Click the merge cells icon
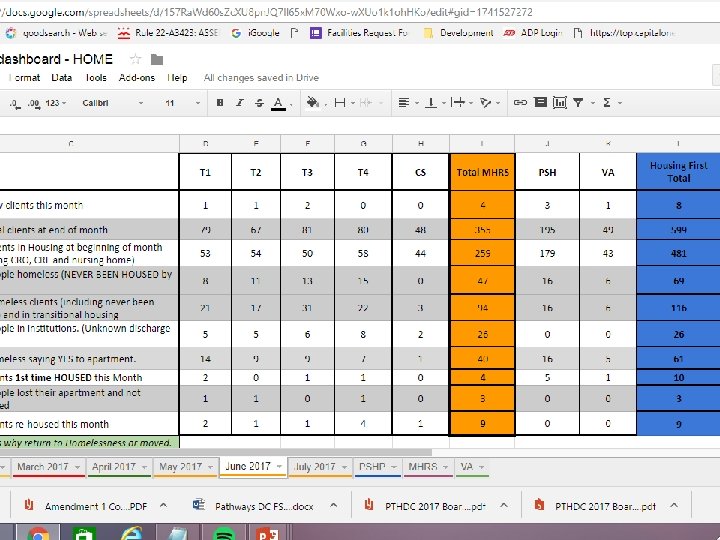The image size is (720, 540). [x=366, y=103]
